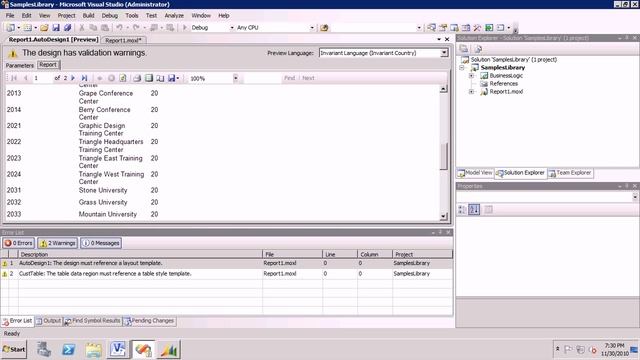Open the file explorer folder on taskbar
This screenshot has height=360, width=640.
pyautogui.click(x=93, y=350)
